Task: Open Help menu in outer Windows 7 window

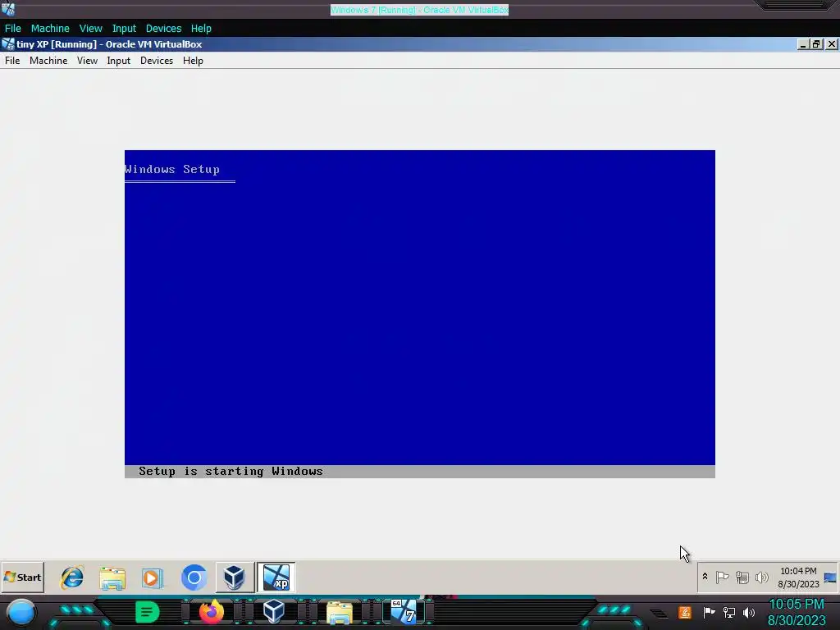Action: [201, 29]
